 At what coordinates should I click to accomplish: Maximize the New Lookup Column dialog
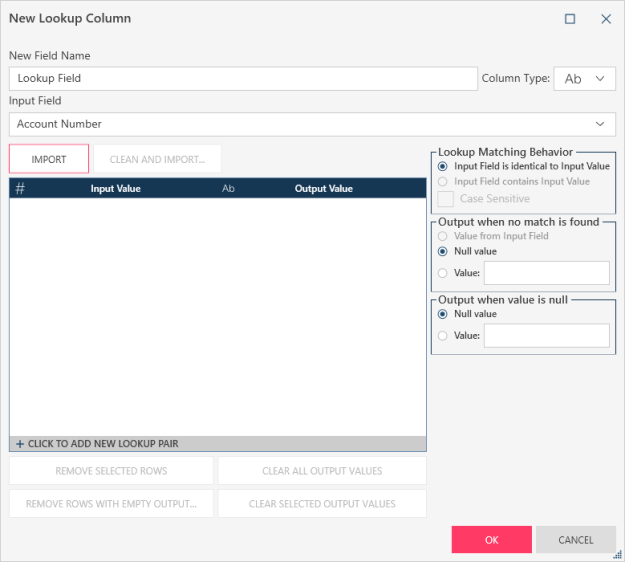(x=570, y=19)
